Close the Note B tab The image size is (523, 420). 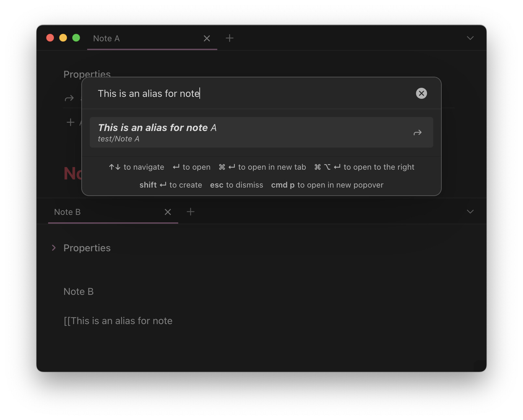168,212
